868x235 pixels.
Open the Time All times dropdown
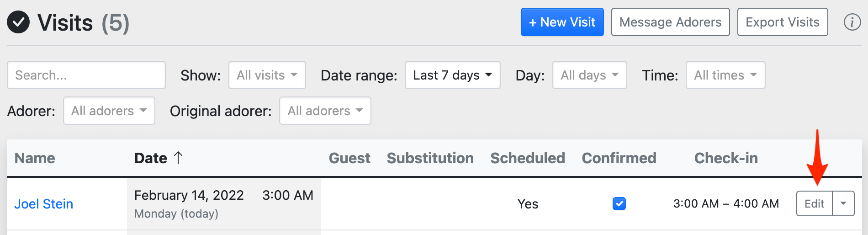point(725,75)
